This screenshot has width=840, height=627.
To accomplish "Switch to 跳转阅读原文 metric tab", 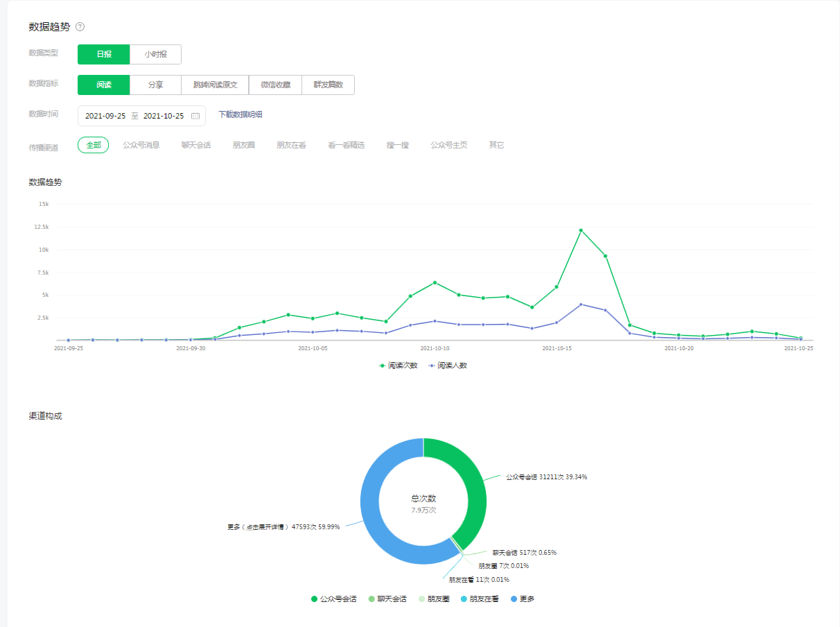I will pos(215,85).
